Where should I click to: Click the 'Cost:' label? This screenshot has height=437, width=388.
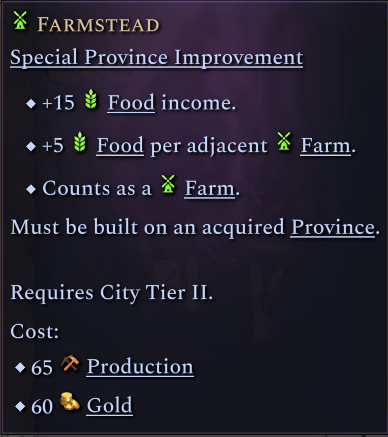[x=35, y=332]
